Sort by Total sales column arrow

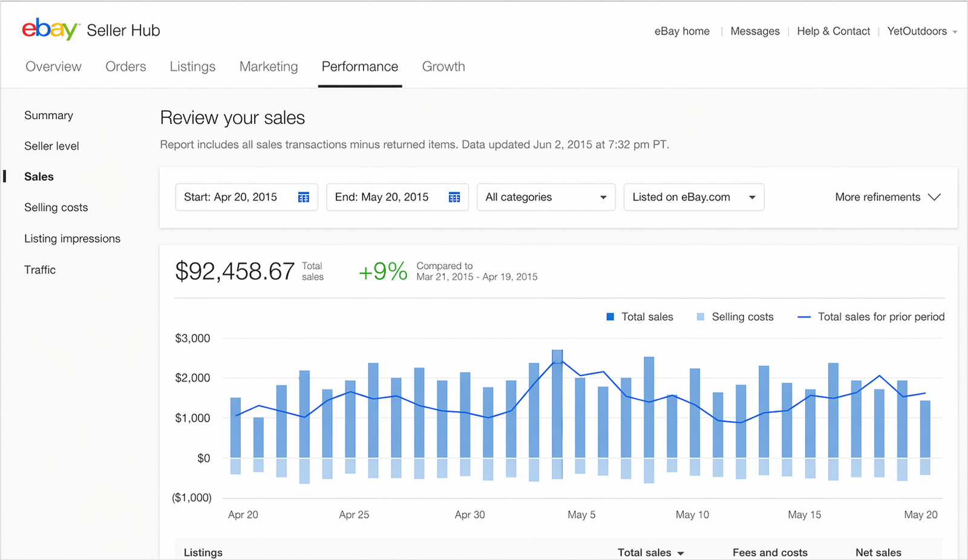[681, 553]
